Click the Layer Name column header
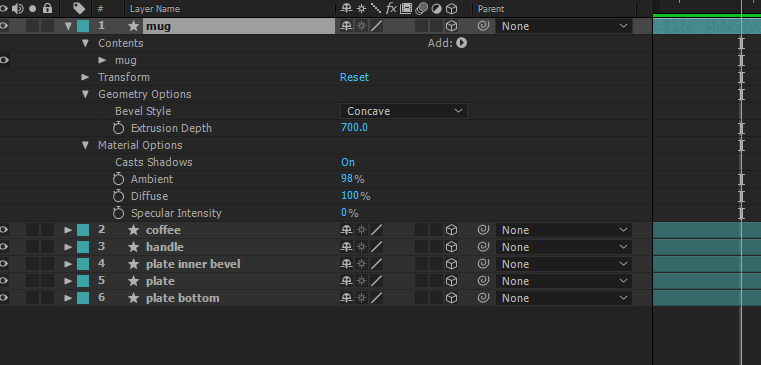The width and height of the screenshot is (761, 365). tap(155, 9)
